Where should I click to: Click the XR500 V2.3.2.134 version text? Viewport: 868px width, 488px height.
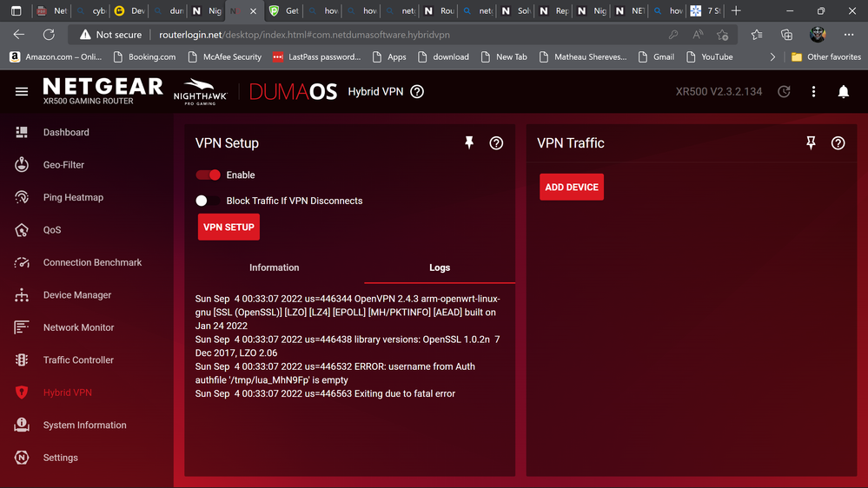719,92
